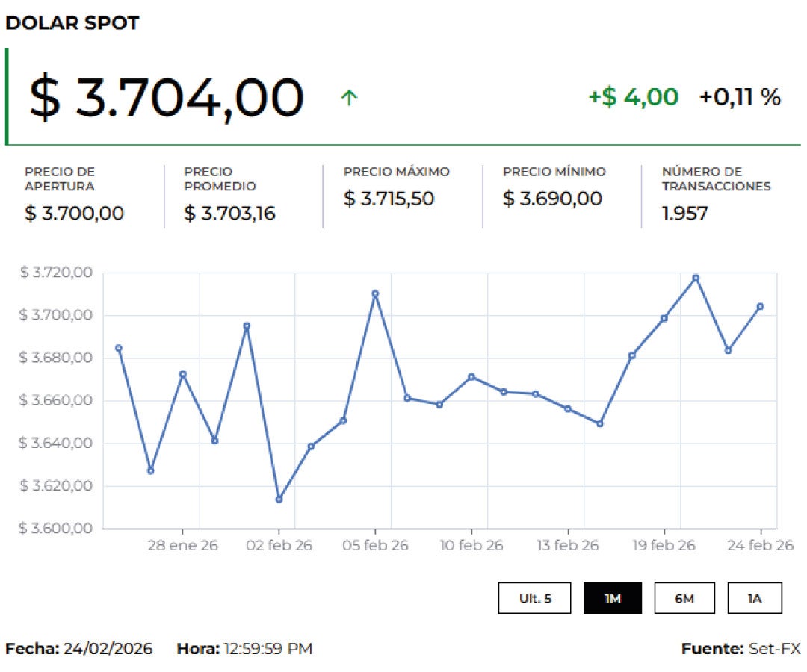807x672 pixels.
Task: Show the 1A yearly chart range
Action: [755, 598]
